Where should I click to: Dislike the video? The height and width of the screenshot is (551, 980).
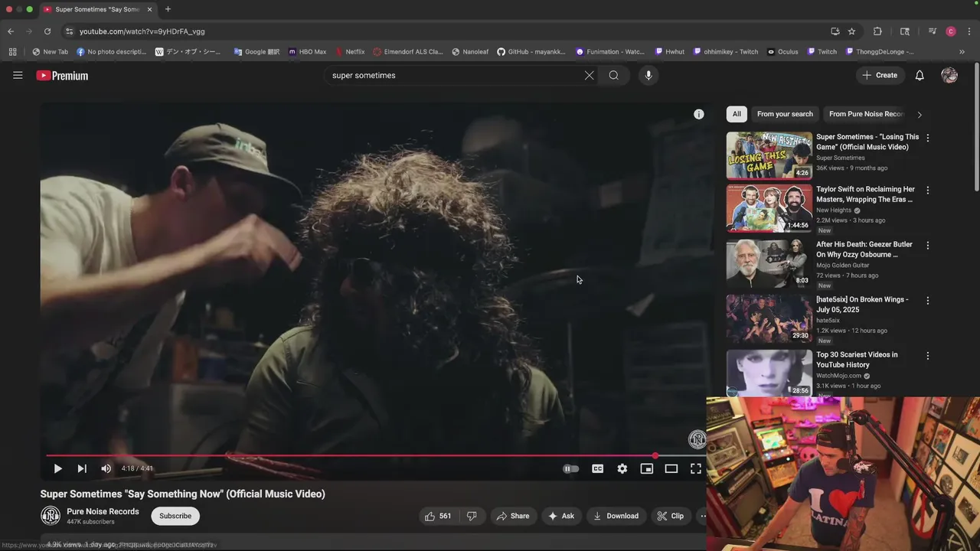tap(472, 516)
